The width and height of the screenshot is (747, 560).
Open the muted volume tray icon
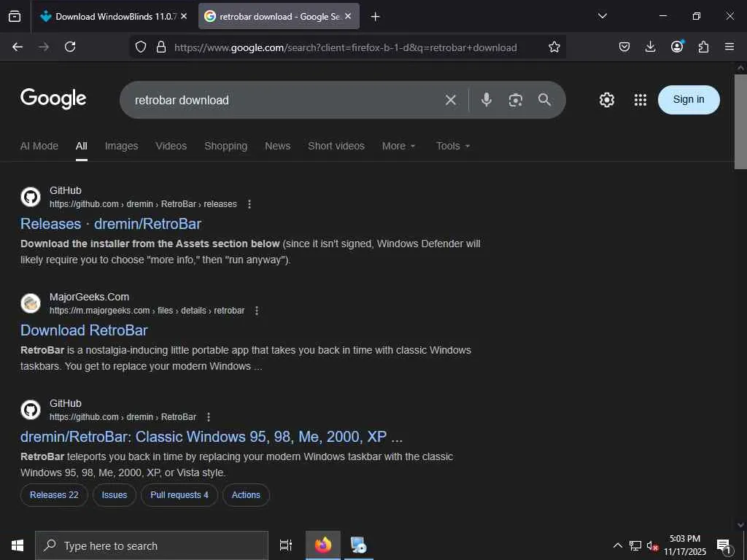(x=651, y=545)
